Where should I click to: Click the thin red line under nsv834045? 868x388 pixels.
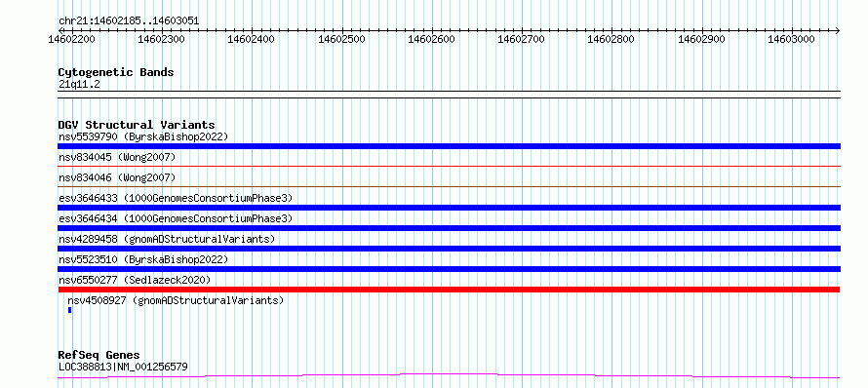click(449, 166)
